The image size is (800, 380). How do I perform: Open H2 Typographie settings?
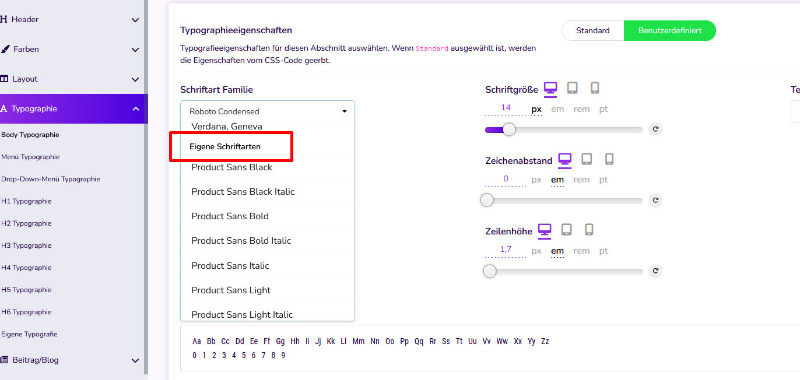(27, 223)
